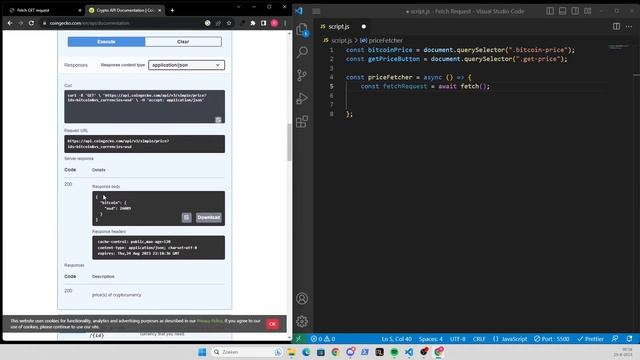
Task: Open the Search view in VS Code
Action: coord(302,52)
